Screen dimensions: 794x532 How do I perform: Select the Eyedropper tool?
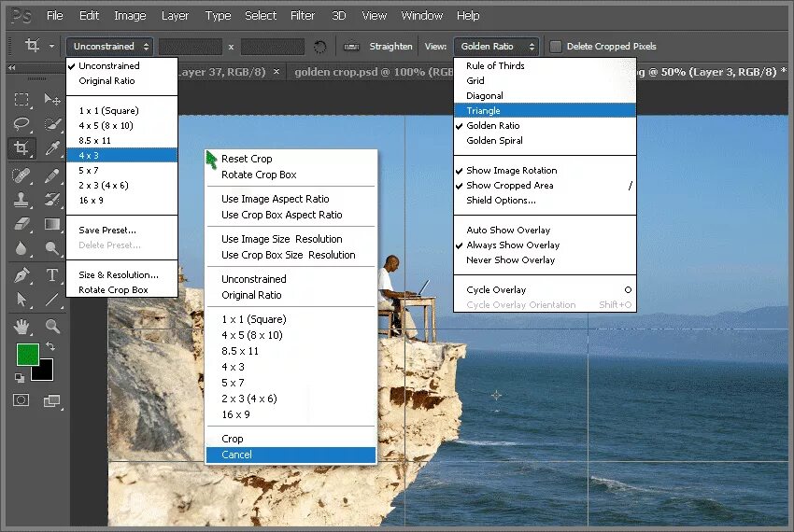point(51,148)
